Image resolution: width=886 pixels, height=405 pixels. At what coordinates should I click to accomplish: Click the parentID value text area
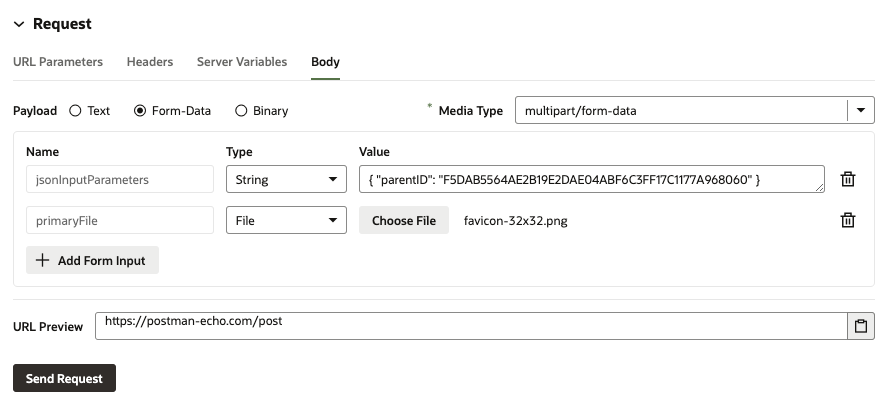[590, 179]
